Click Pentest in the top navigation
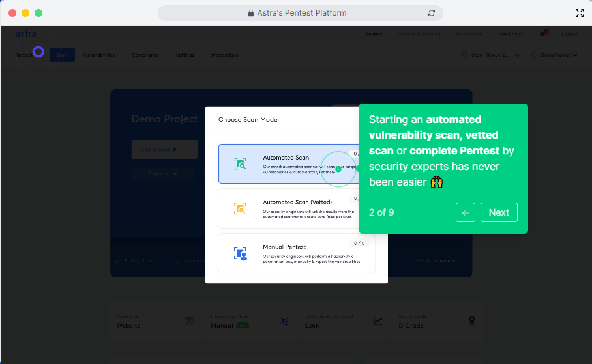 374,34
